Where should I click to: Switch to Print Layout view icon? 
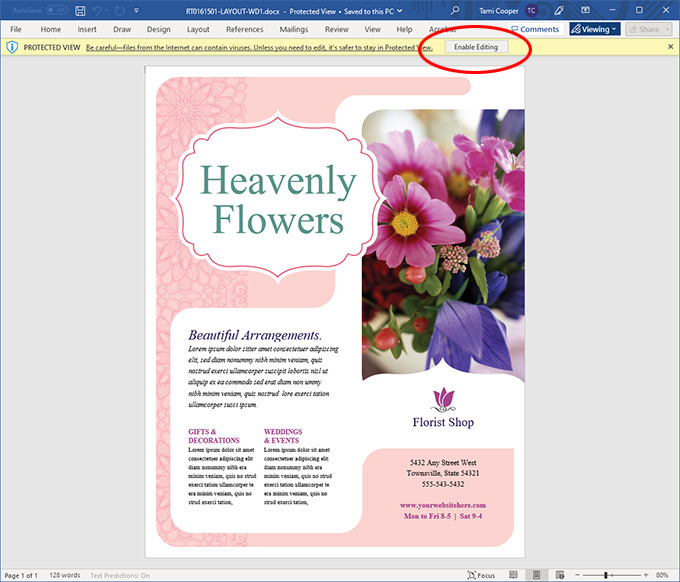tap(536, 575)
